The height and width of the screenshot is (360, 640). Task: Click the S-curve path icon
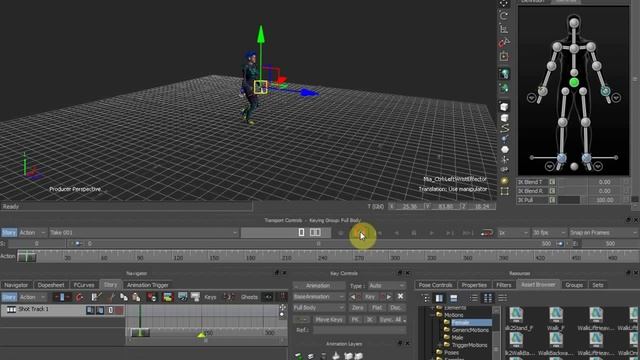pyautogui.click(x=504, y=128)
